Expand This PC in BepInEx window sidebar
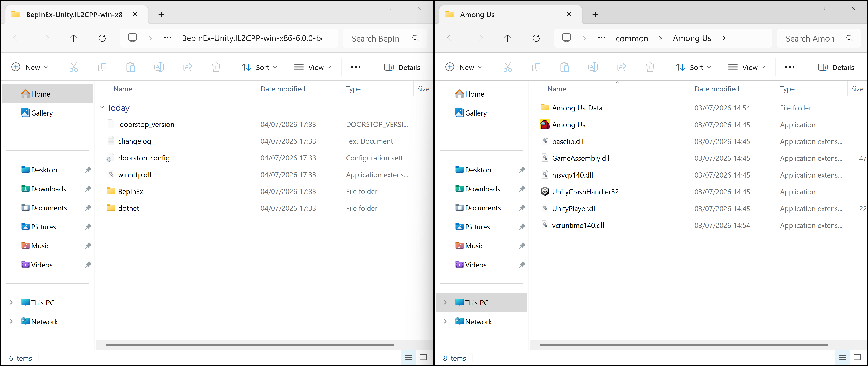 pos(11,302)
